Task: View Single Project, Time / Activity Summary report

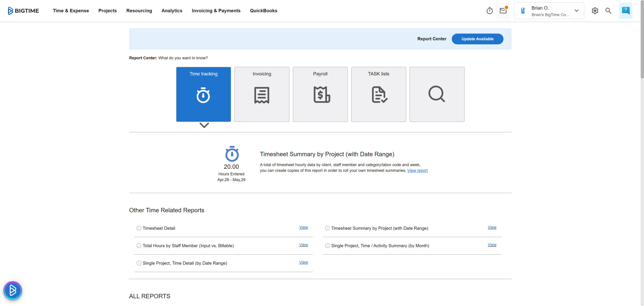Action: coord(492,245)
